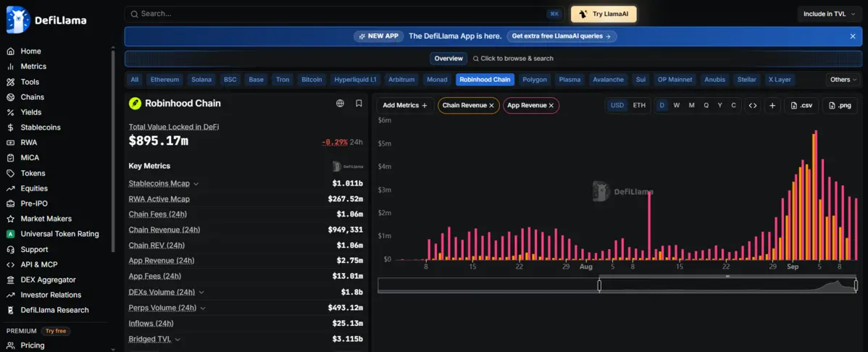868x352 pixels.
Task: Click to browse & search
Action: [512, 59]
